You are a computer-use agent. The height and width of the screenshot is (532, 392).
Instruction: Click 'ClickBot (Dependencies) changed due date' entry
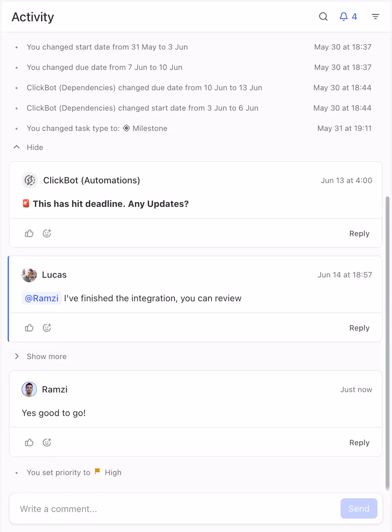[x=145, y=88]
